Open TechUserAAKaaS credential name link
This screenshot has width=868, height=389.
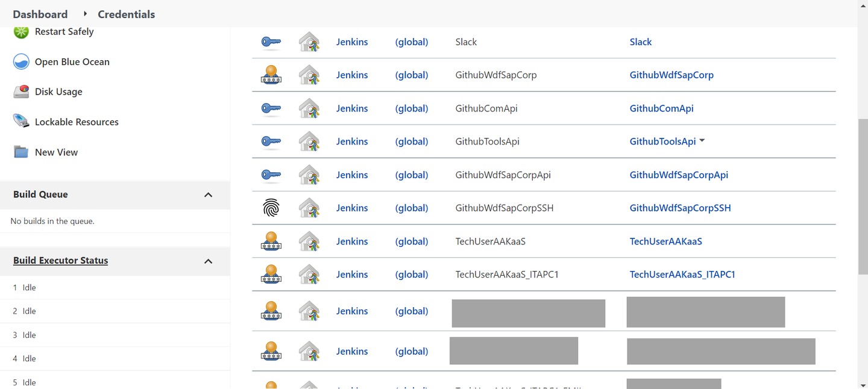click(x=666, y=241)
